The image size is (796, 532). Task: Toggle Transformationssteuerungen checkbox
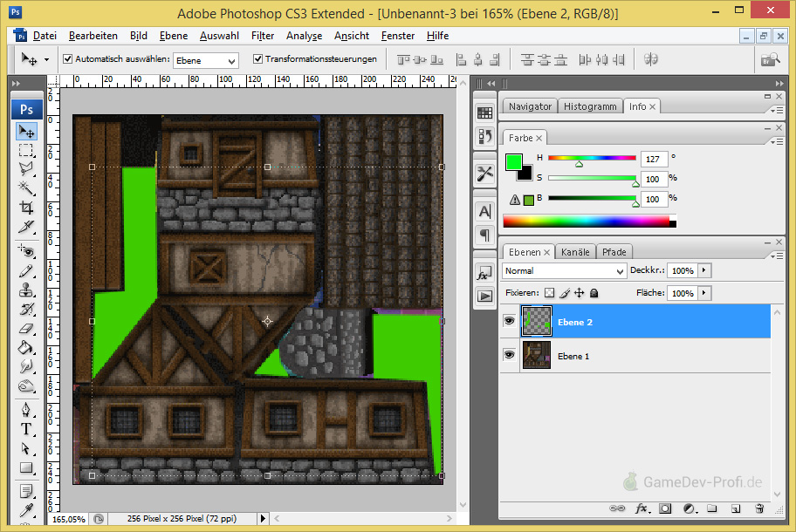(257, 58)
